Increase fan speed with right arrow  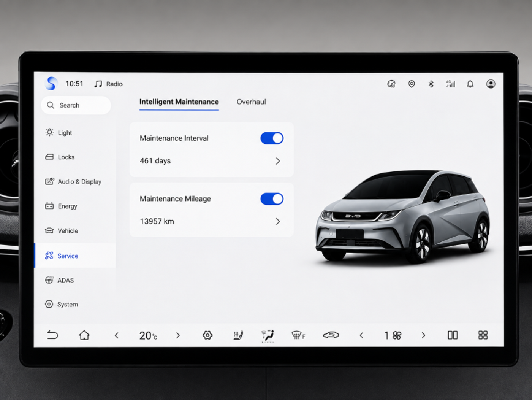coord(423,335)
